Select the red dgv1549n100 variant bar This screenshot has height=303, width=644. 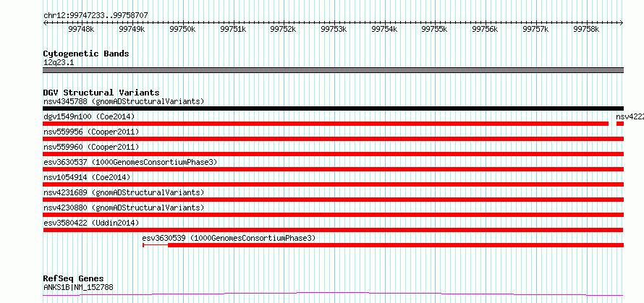coord(326,124)
